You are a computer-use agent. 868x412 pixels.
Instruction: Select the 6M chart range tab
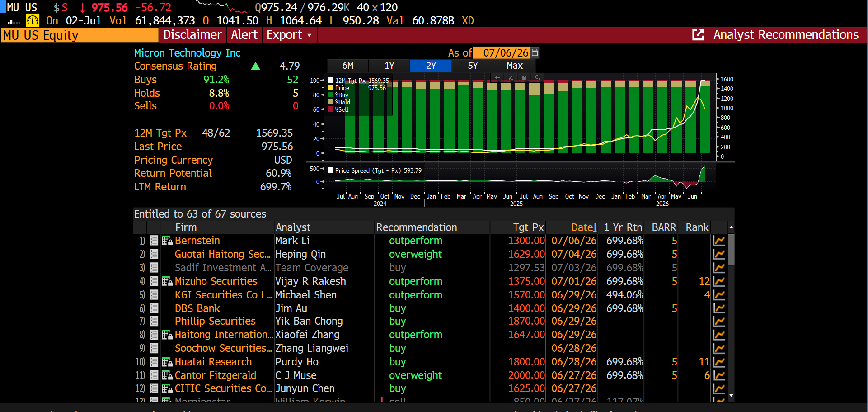coord(347,66)
